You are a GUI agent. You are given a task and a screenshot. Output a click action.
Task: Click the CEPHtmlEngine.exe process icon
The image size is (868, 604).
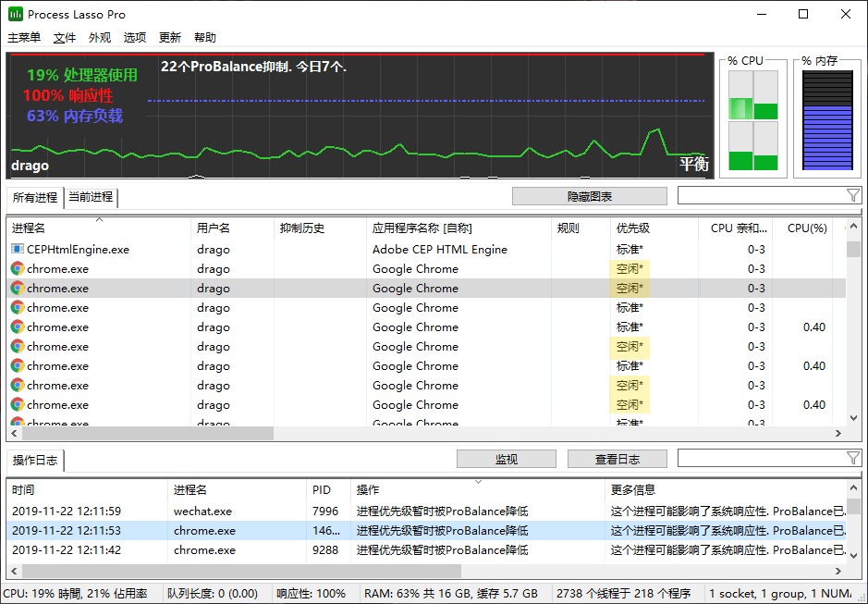[18, 249]
